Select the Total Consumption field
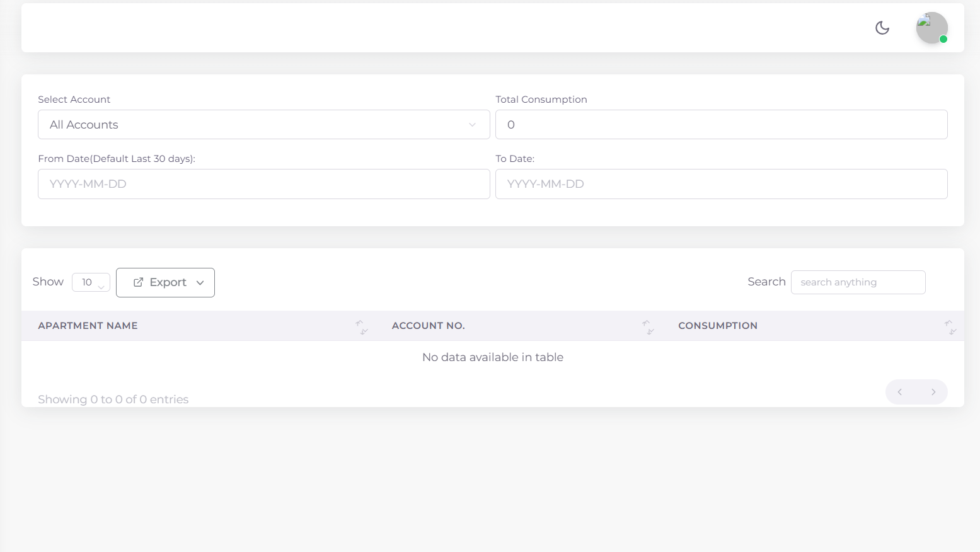This screenshot has width=980, height=552. click(721, 125)
